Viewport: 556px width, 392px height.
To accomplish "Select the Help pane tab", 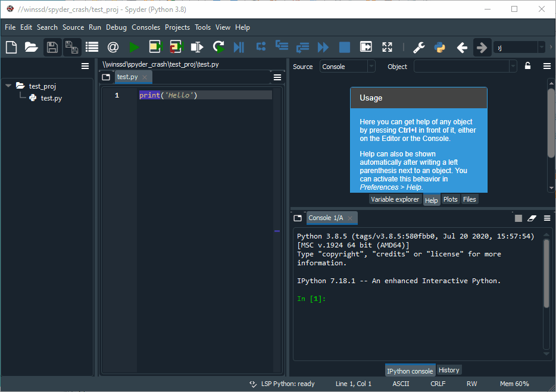I will click(431, 200).
